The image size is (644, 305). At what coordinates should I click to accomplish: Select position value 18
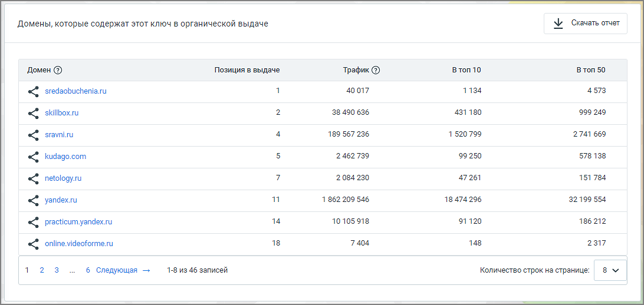coord(276,244)
